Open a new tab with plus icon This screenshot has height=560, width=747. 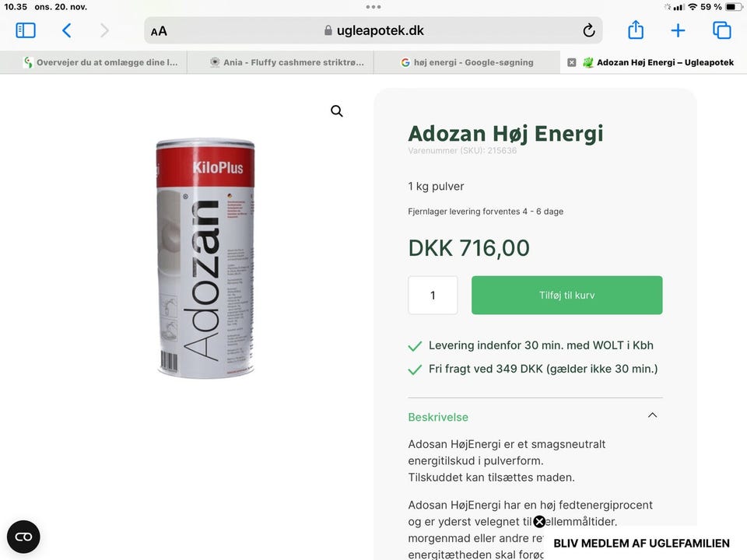pos(678,30)
